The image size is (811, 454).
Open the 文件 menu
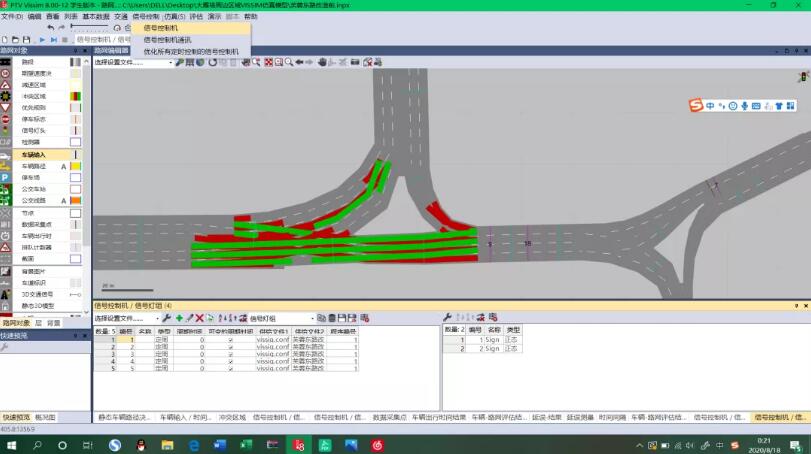pos(12,17)
